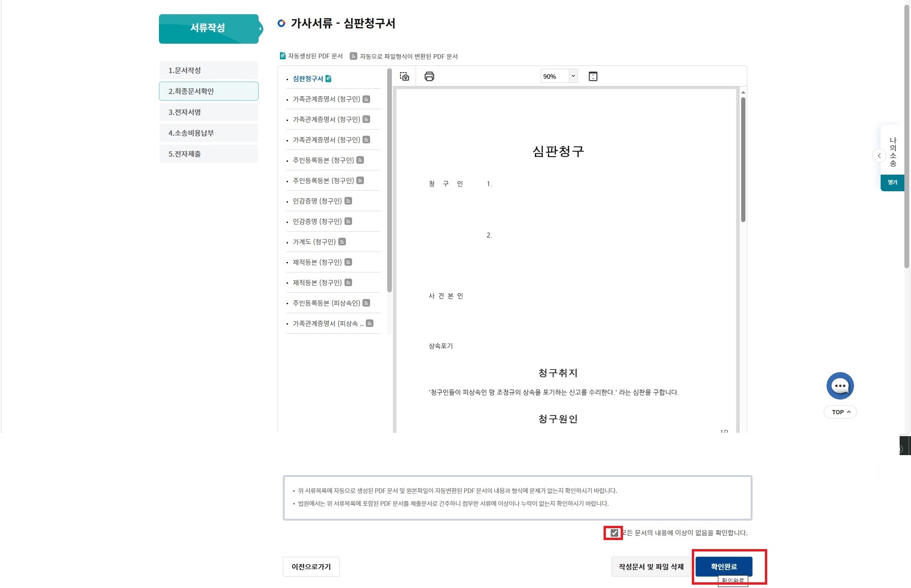
Task: Select step 4.소송비용납부 in the sidebar
Action: [209, 133]
